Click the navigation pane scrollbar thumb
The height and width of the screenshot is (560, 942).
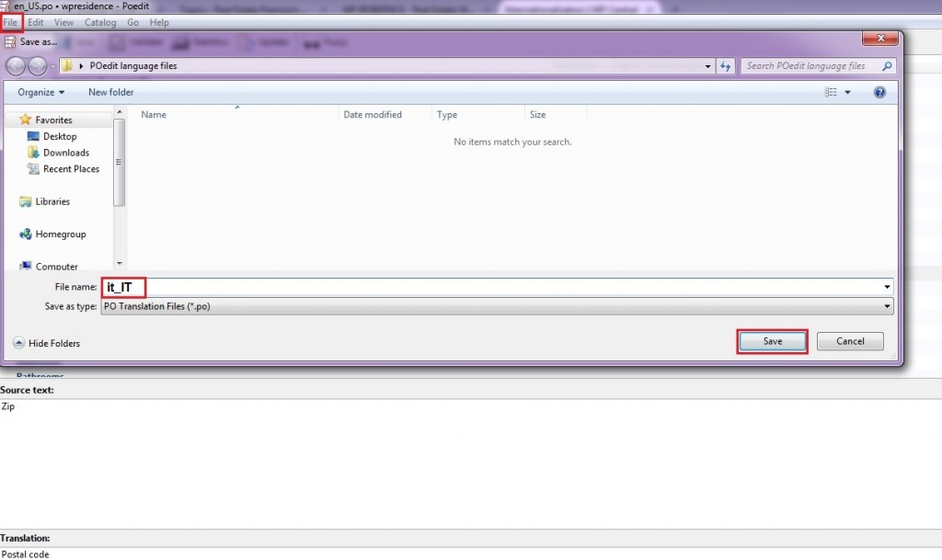point(119,162)
